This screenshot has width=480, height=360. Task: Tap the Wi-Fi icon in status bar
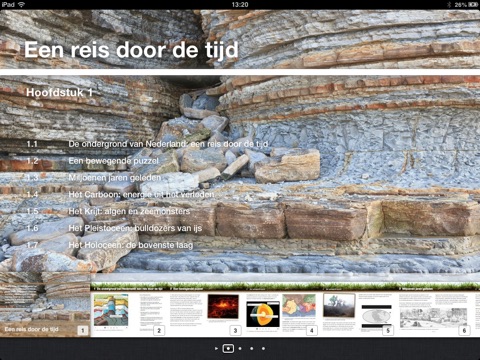(22, 4)
